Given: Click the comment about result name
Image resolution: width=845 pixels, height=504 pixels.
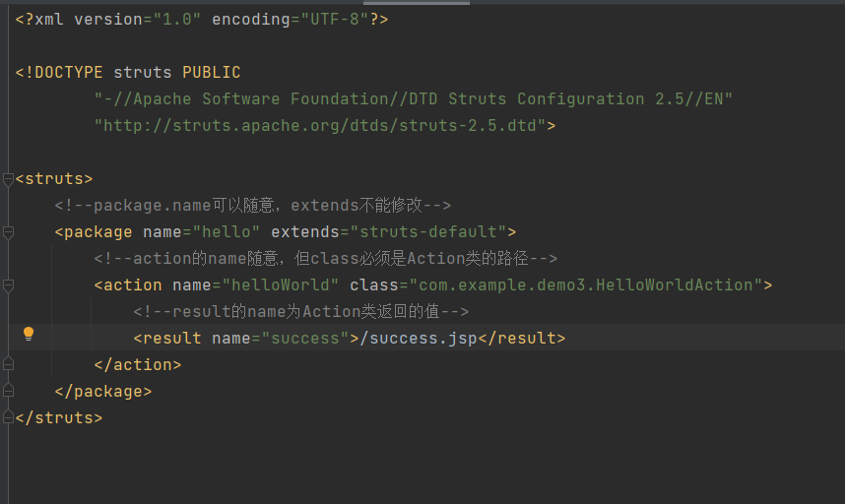Looking at the screenshot, I should (x=300, y=312).
